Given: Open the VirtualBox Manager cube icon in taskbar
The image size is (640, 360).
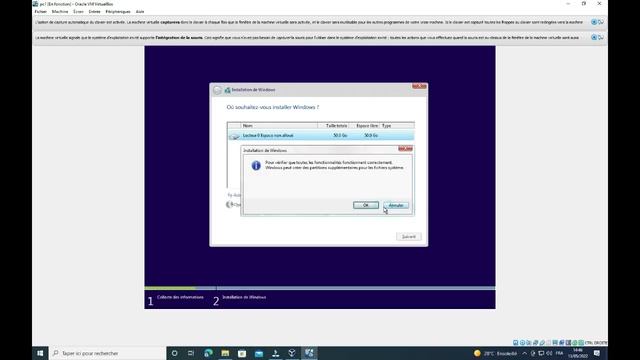Looking at the screenshot, I should [292, 353].
